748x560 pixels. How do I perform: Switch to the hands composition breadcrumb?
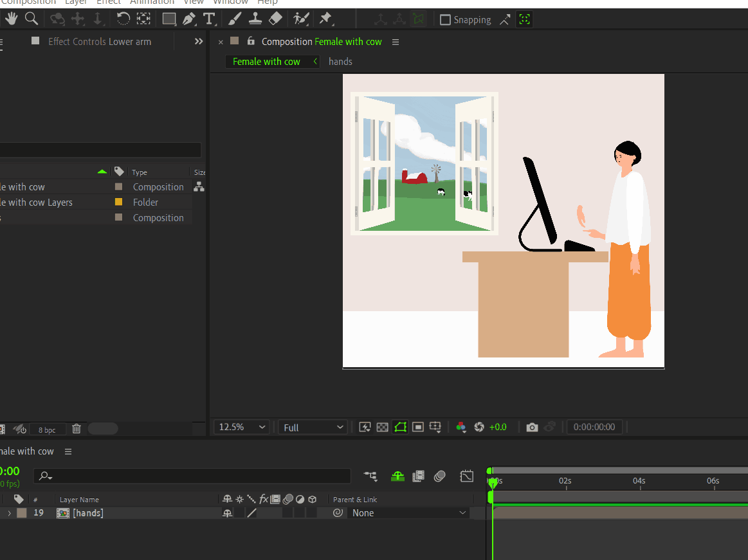coord(340,62)
